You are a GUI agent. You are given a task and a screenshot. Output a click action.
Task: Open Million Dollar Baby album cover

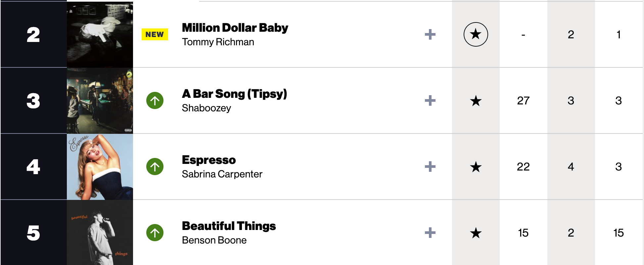[x=100, y=34]
